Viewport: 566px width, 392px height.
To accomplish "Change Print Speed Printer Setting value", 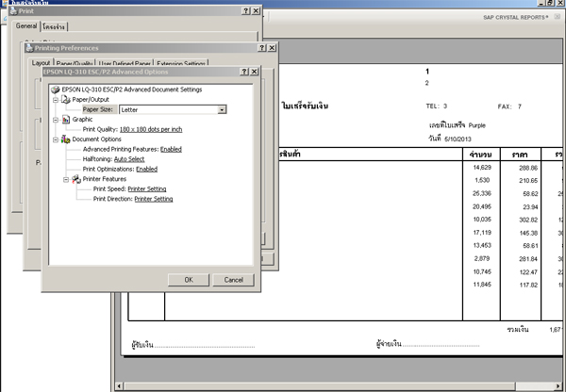I will (x=147, y=189).
